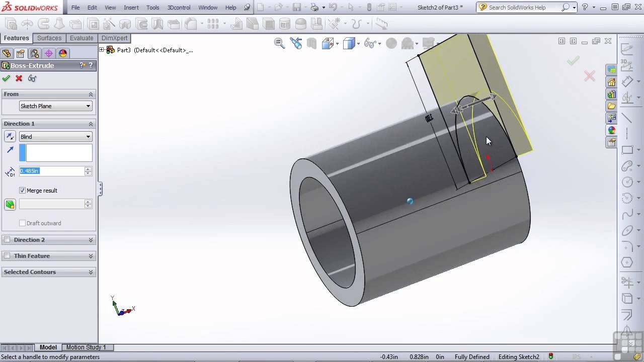Open the Blind end condition dropdown
Viewport: 644px width, 362px height.
(56, 137)
